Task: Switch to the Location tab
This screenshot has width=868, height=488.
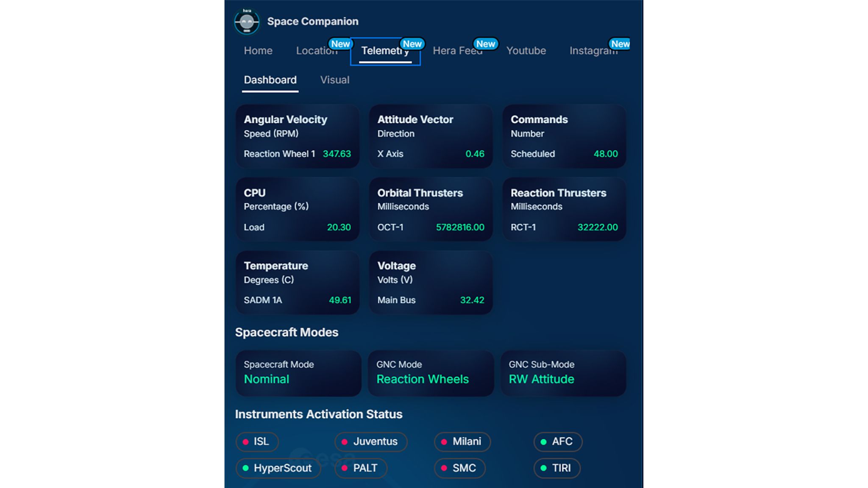Action: click(316, 51)
